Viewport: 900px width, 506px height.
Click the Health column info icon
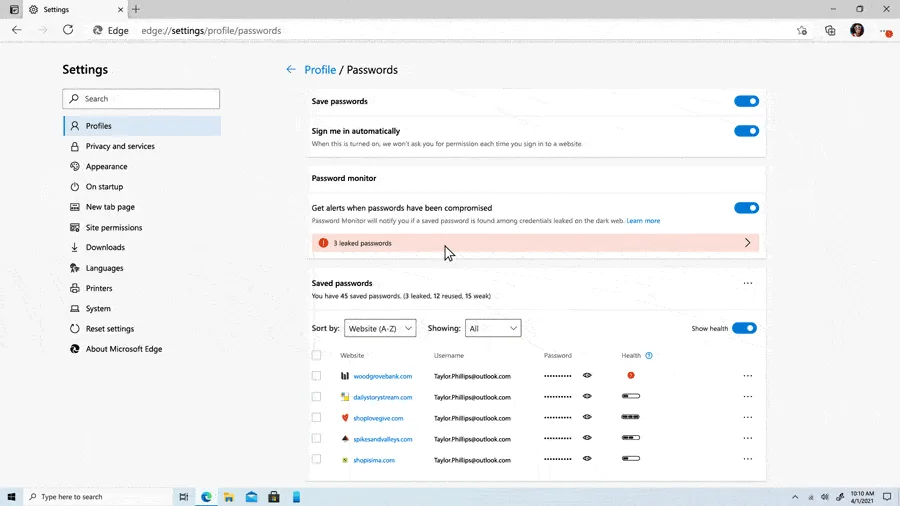[649, 356]
